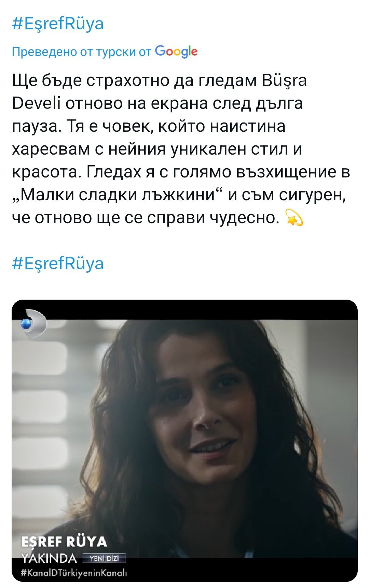This screenshot has height=588, width=369.
Task: Tap the 'Преведено от турски от' translation label
Action: (81, 52)
